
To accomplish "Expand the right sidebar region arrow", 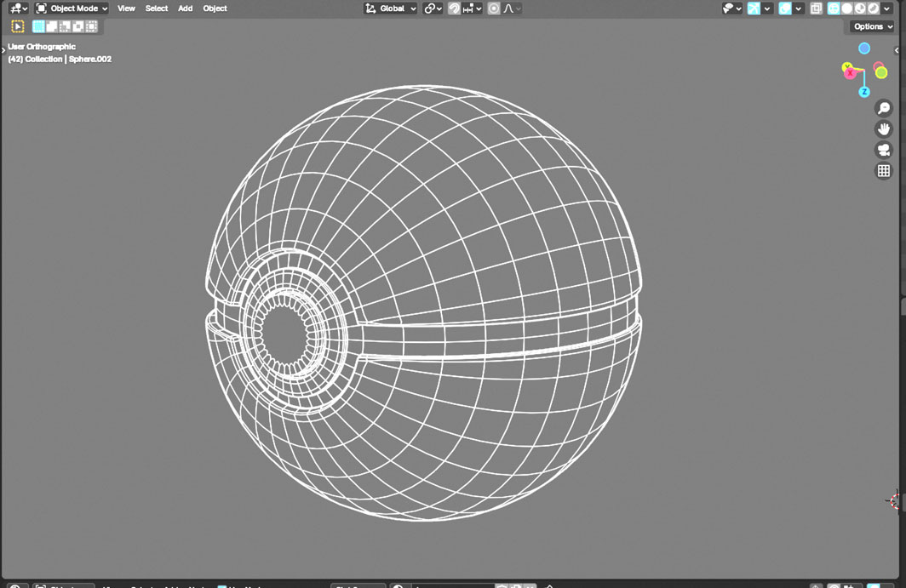I will (x=897, y=50).
